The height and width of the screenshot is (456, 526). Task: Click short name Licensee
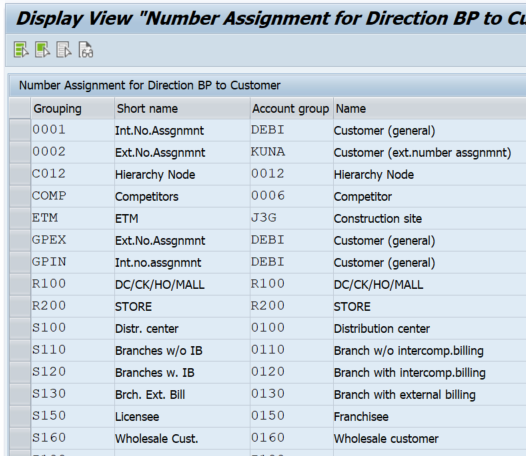(x=182, y=416)
